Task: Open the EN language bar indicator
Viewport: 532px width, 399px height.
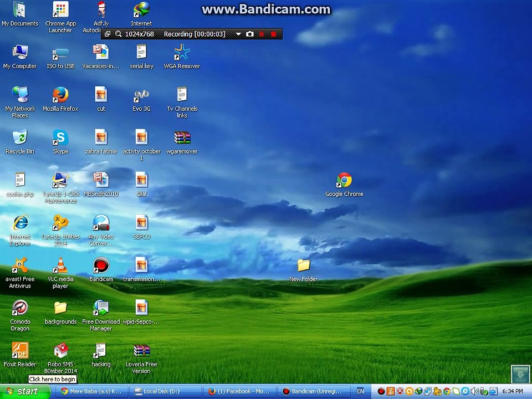Action: (x=360, y=391)
